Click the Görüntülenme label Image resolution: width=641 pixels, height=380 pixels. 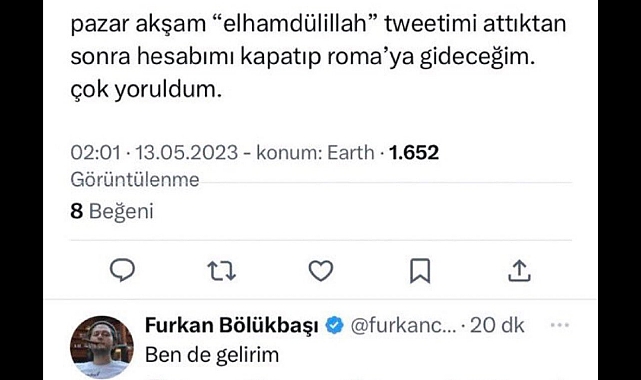pyautogui.click(x=135, y=179)
